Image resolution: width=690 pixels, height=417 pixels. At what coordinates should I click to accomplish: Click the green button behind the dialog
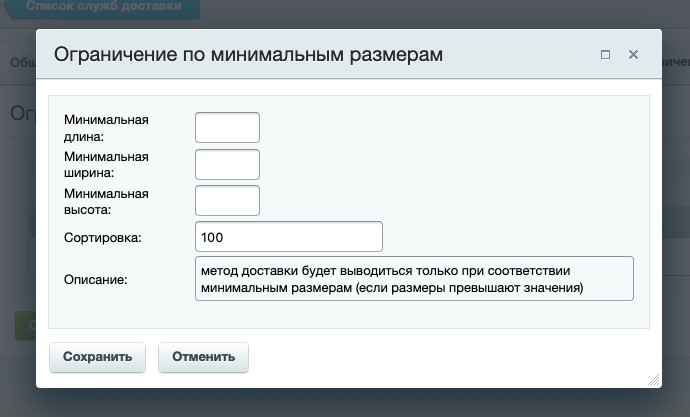click(25, 325)
